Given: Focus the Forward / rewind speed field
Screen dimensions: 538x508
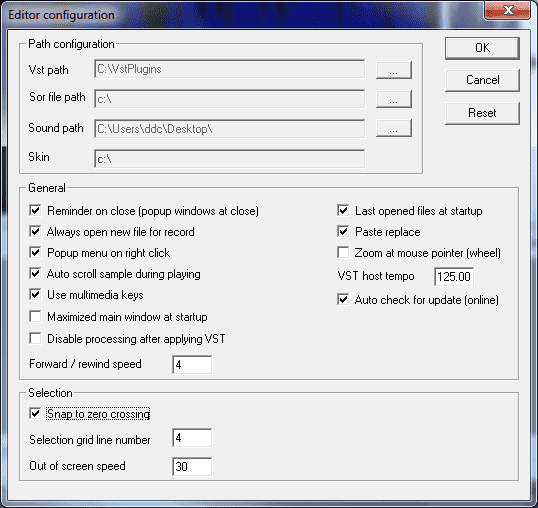Looking at the screenshot, I should (192, 365).
